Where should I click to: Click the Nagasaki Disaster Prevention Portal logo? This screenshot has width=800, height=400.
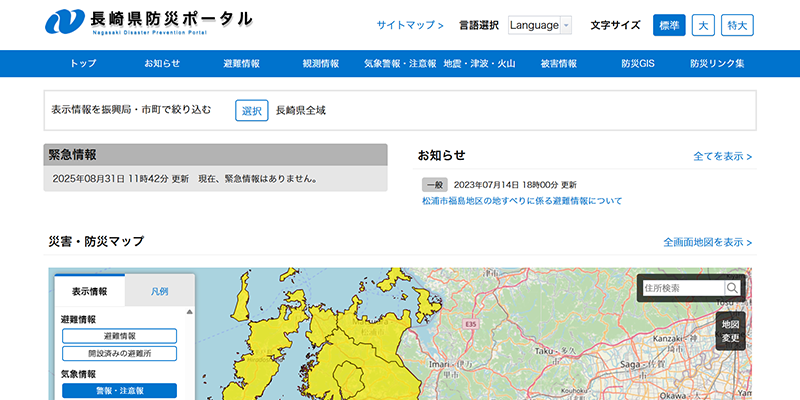click(x=148, y=22)
